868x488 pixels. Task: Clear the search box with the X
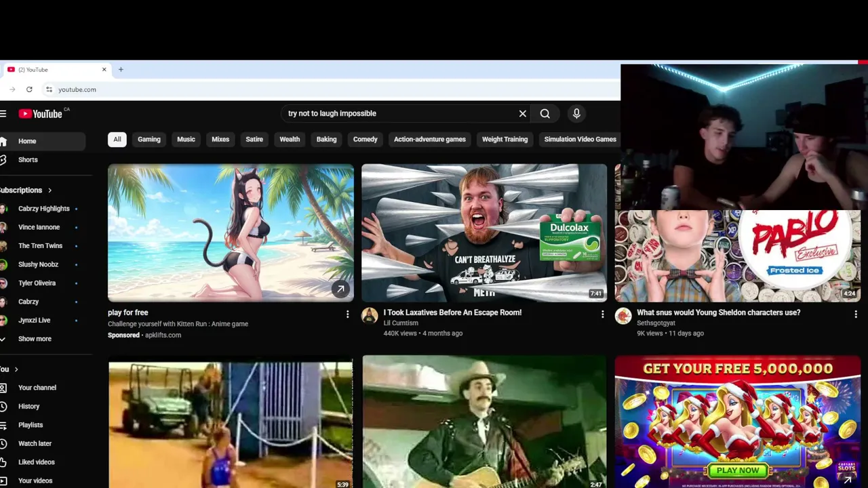523,114
